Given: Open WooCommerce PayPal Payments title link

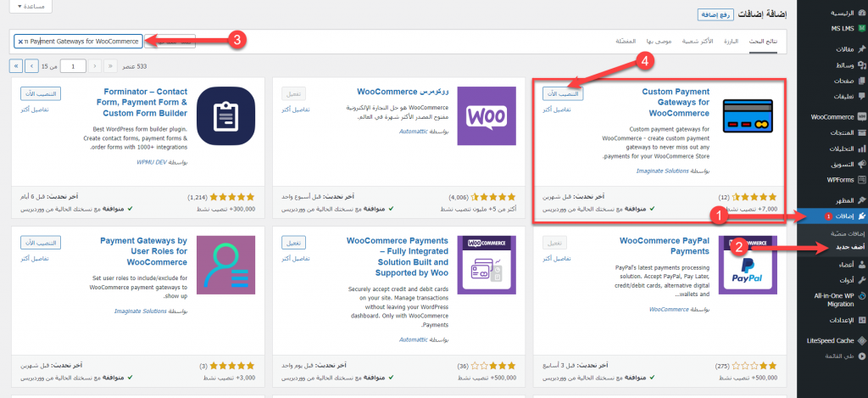Looking at the screenshot, I should click(665, 246).
